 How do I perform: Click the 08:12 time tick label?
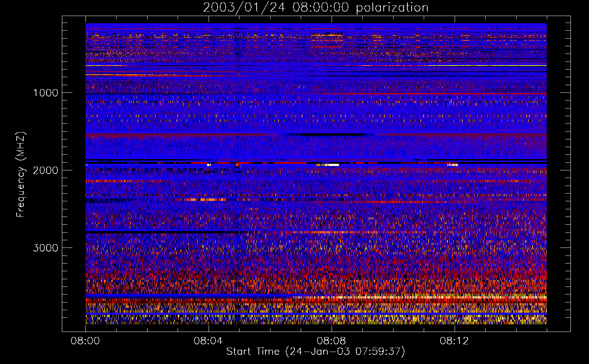tap(455, 341)
